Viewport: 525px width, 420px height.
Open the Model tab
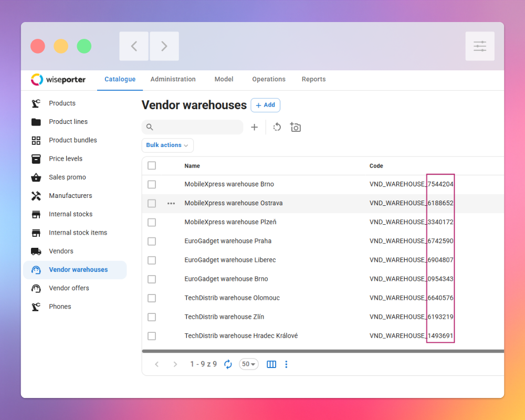point(224,79)
